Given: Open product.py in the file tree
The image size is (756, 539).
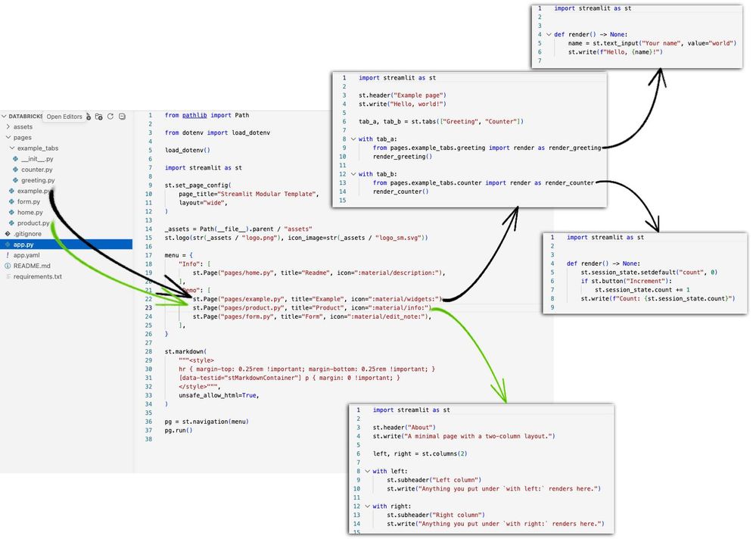Looking at the screenshot, I should pos(33,223).
